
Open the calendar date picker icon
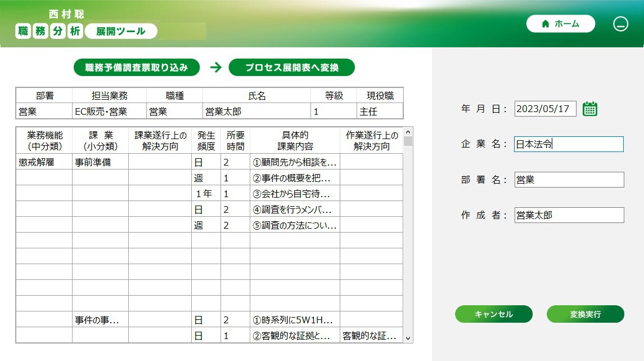[589, 109]
